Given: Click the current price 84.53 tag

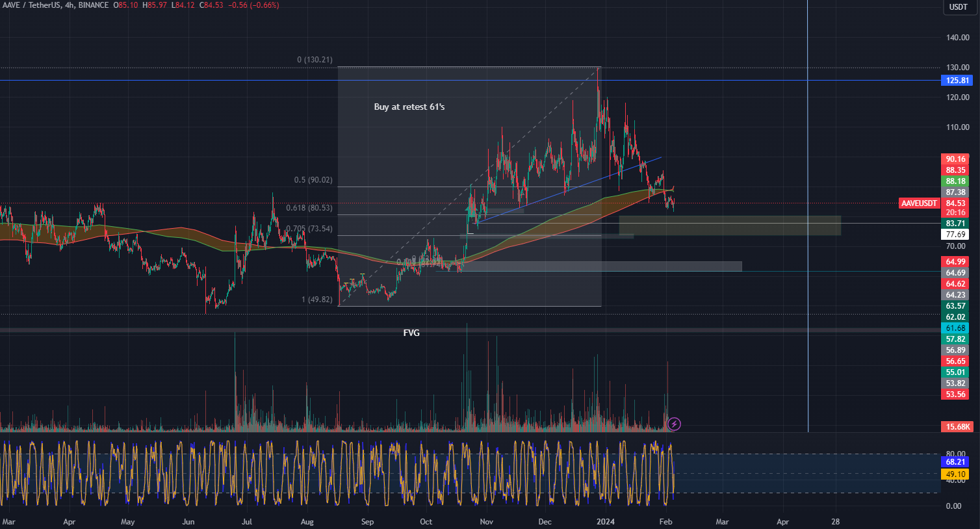Looking at the screenshot, I should [955, 203].
